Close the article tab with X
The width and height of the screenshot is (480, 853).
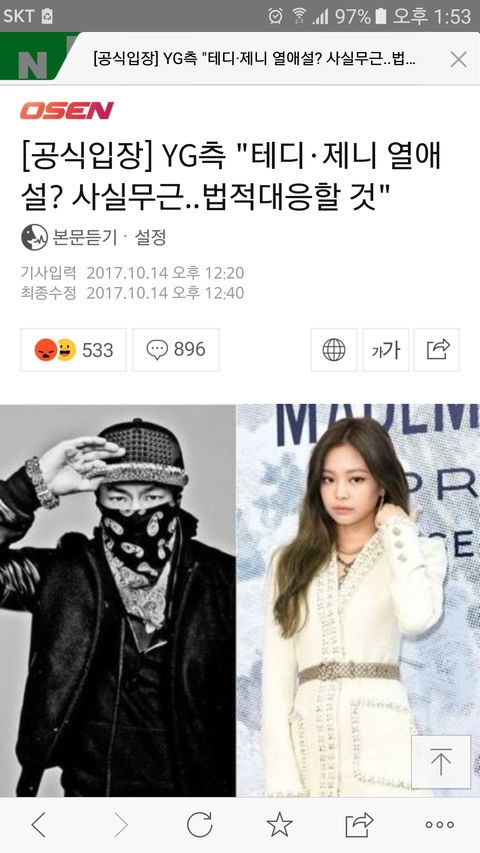point(458,59)
